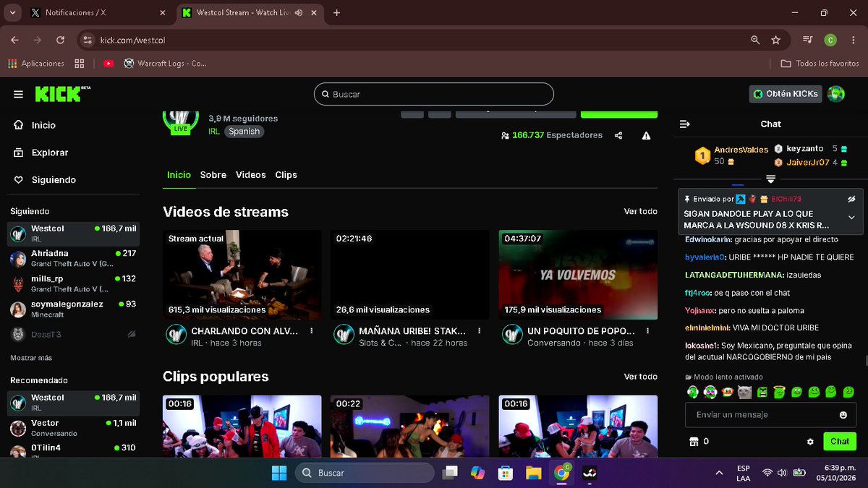868x488 pixels.
Task: Go back in browser history
Action: pyautogui.click(x=15, y=40)
